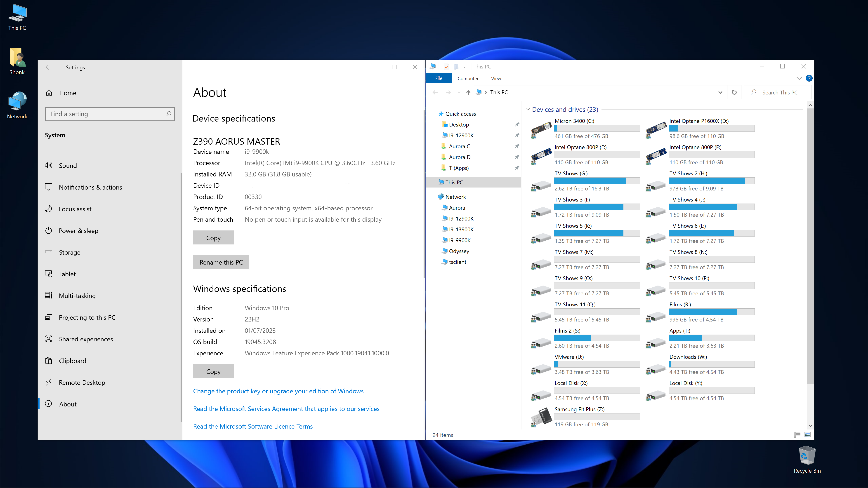The image size is (868, 488).
Task: Open Recycle Bin desktop icon
Action: tap(807, 460)
